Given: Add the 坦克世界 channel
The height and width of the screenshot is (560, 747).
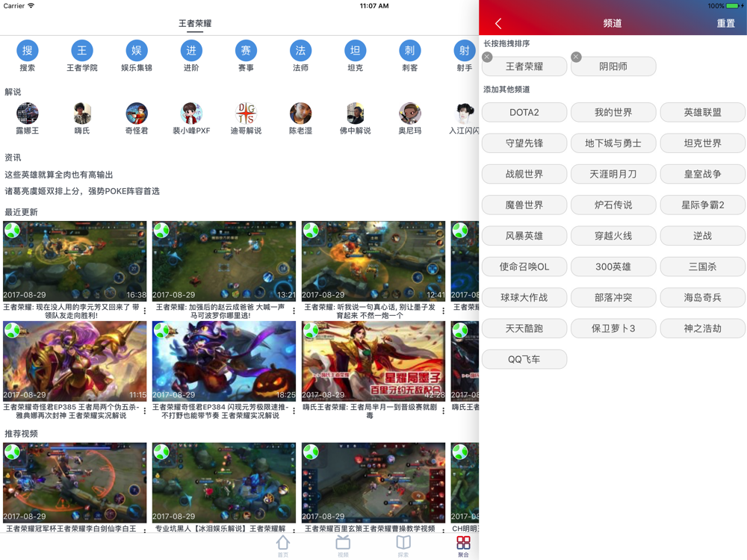Looking at the screenshot, I should [703, 143].
